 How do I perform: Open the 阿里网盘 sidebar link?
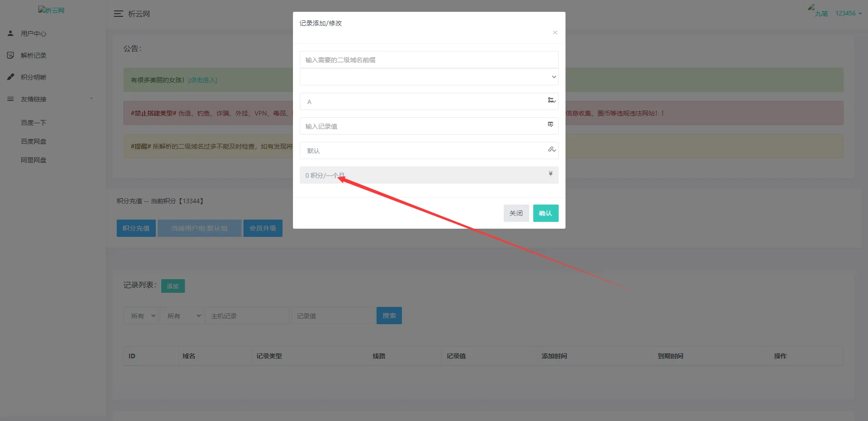coord(34,160)
